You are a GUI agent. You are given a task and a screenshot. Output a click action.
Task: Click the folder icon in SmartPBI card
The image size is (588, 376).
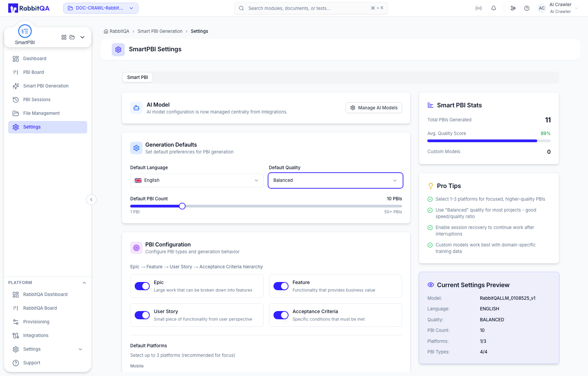[72, 37]
